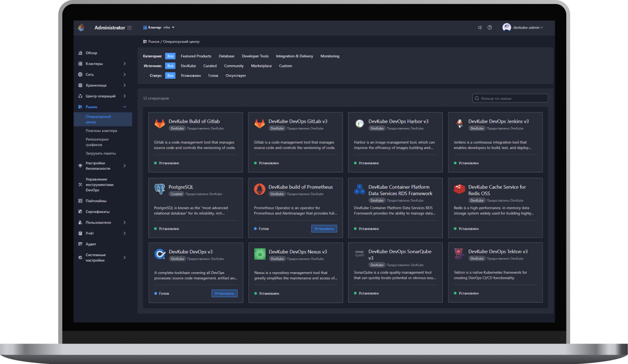Filter status by Установлен
The width and height of the screenshot is (628, 364).
(191, 76)
